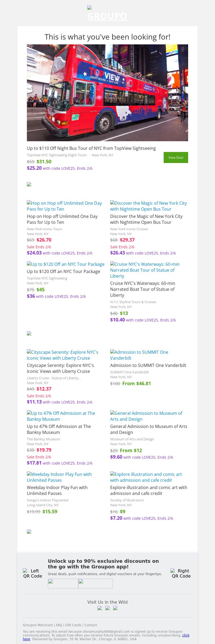Open the FAQ footer link
Image resolution: width=215 pixels, height=644 pixels.
[59, 625]
